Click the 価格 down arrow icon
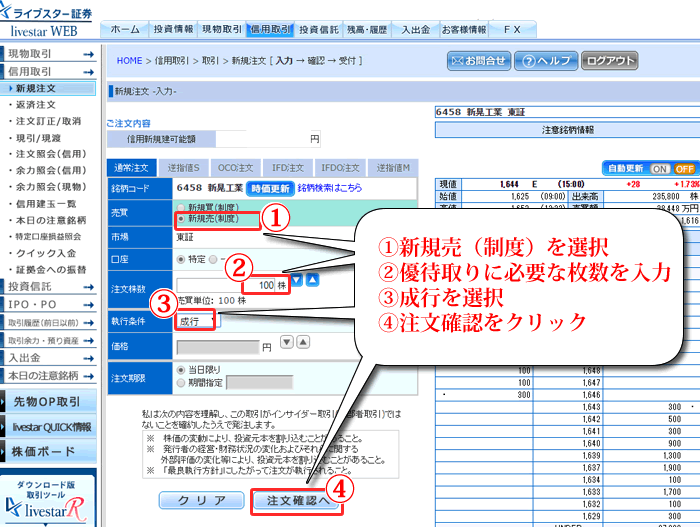Viewport: 700px width, 527px height. [x=286, y=342]
